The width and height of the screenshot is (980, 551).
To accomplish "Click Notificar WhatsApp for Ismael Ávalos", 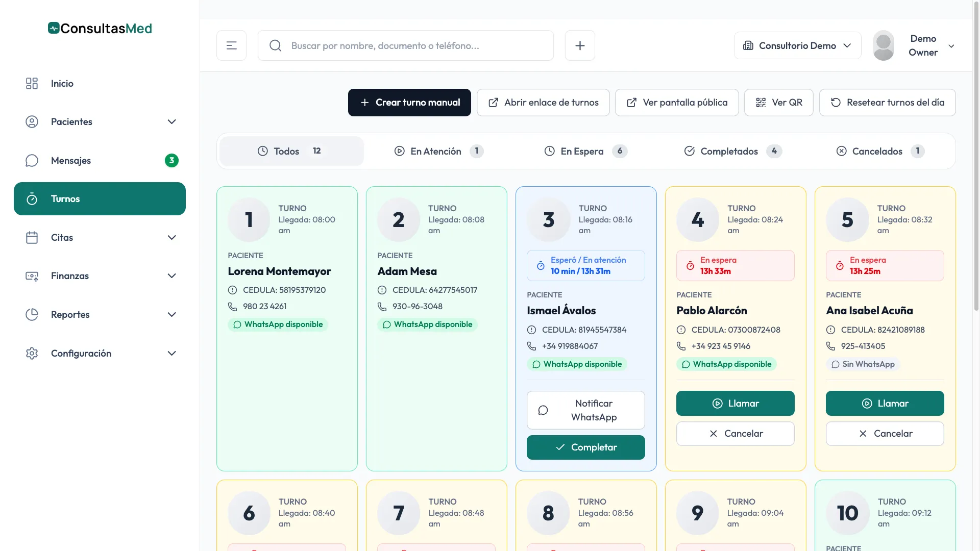I will (586, 410).
